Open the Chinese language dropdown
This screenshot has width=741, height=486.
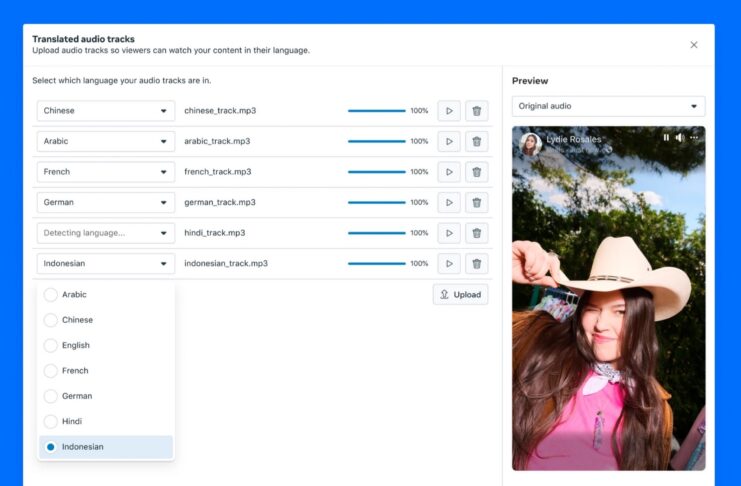click(105, 111)
